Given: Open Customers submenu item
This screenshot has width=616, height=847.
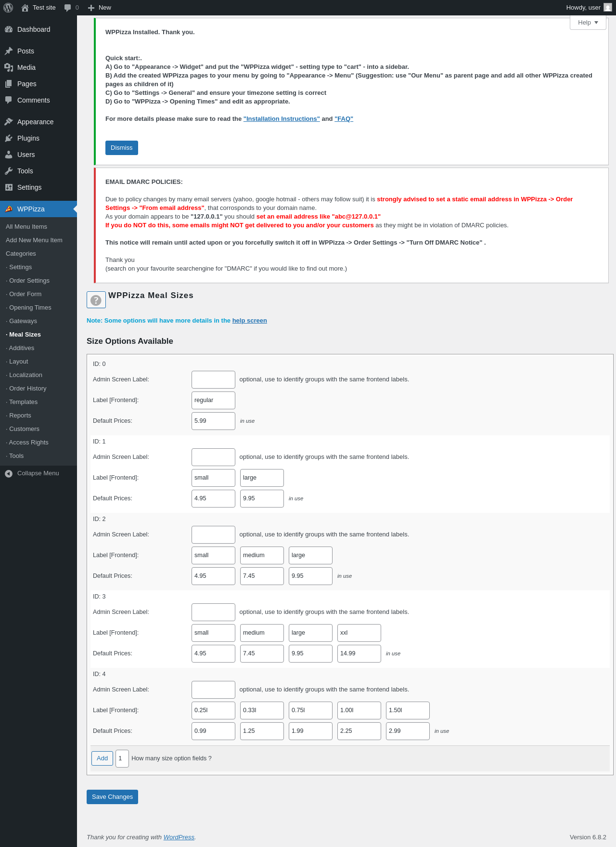Looking at the screenshot, I should click(x=23, y=429).
